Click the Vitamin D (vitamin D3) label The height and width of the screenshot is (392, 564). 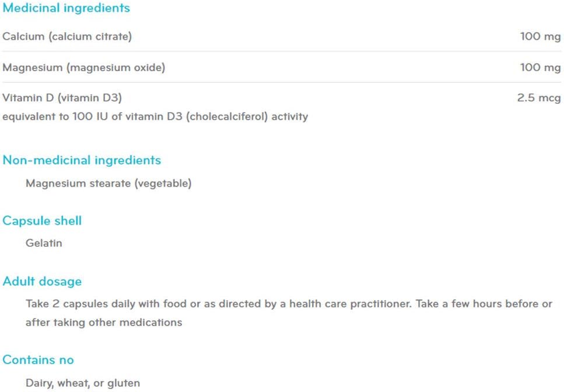(62, 98)
